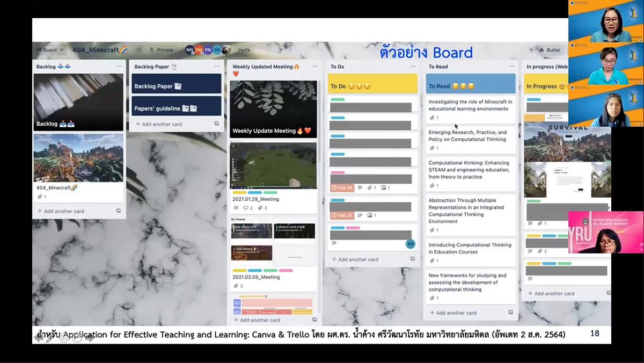Open the Papers' guideline card
The image size is (644, 363).
point(176,108)
